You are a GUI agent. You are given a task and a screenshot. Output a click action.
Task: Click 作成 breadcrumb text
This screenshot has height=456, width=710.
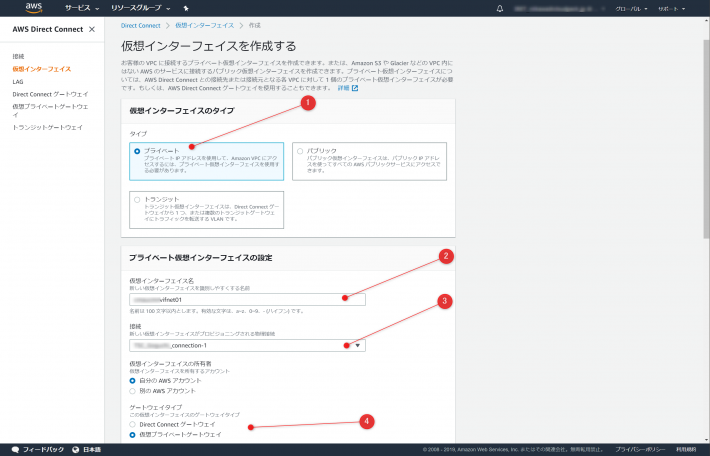tap(254, 26)
